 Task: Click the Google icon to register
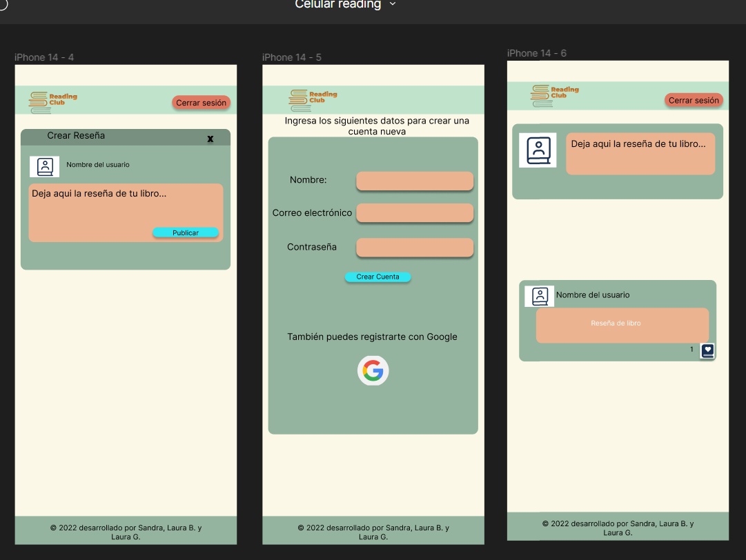(373, 370)
